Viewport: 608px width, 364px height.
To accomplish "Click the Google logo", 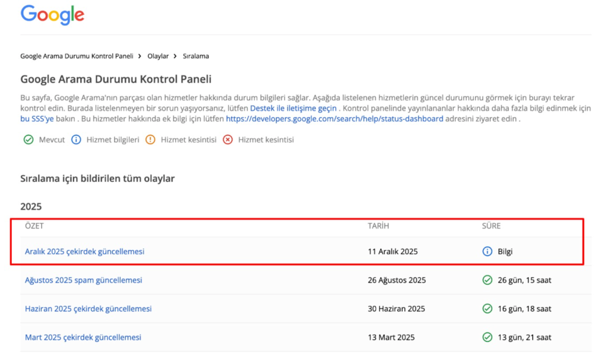I will 52,15.
